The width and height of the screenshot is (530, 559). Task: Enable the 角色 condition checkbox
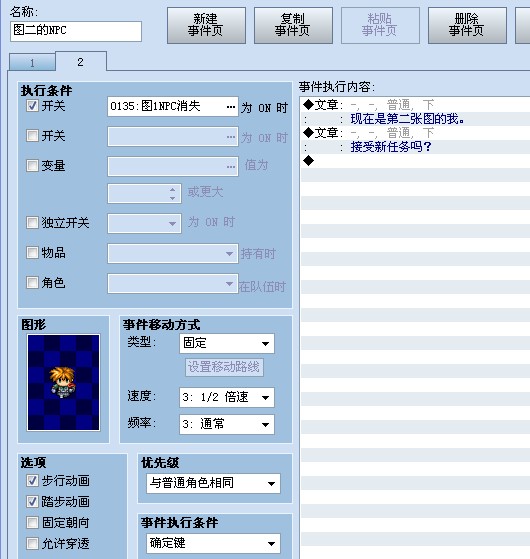click(x=32, y=282)
